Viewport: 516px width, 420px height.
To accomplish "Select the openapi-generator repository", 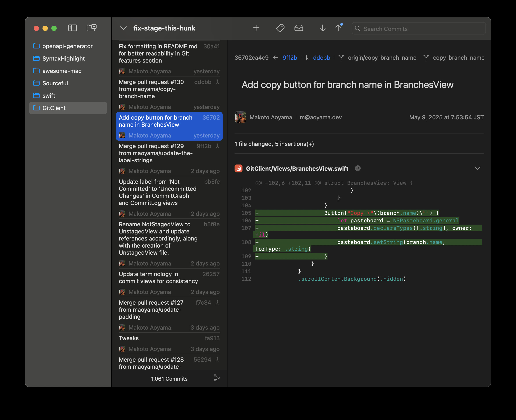I will pyautogui.click(x=67, y=46).
